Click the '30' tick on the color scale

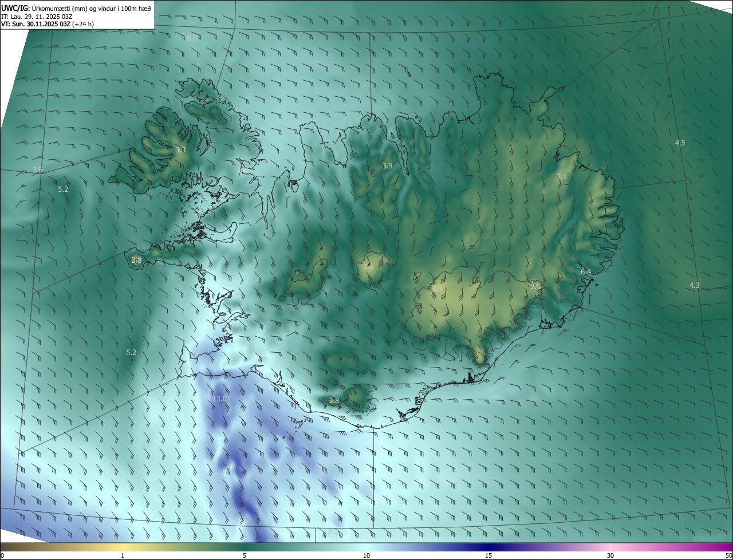[610, 555]
